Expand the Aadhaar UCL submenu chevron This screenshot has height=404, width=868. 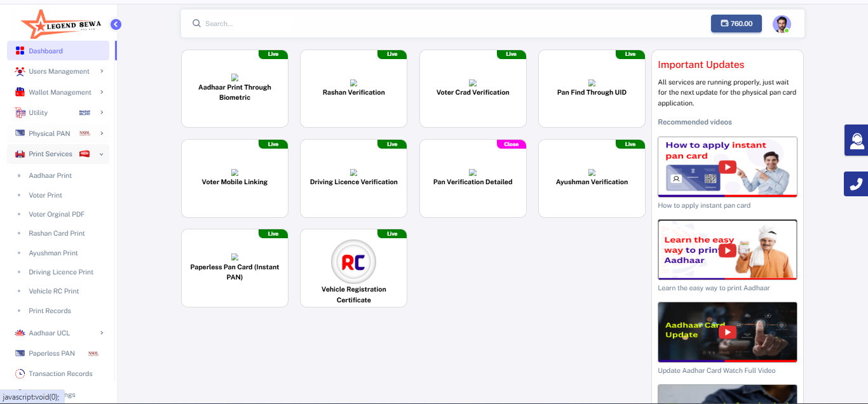(x=102, y=333)
